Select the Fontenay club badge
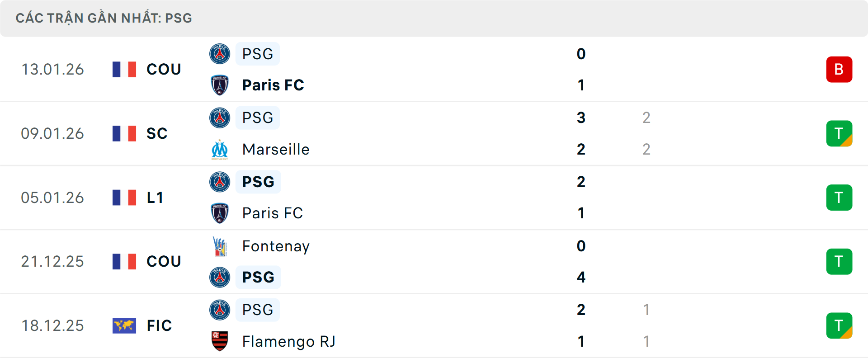This screenshot has height=358, width=868. point(220,246)
